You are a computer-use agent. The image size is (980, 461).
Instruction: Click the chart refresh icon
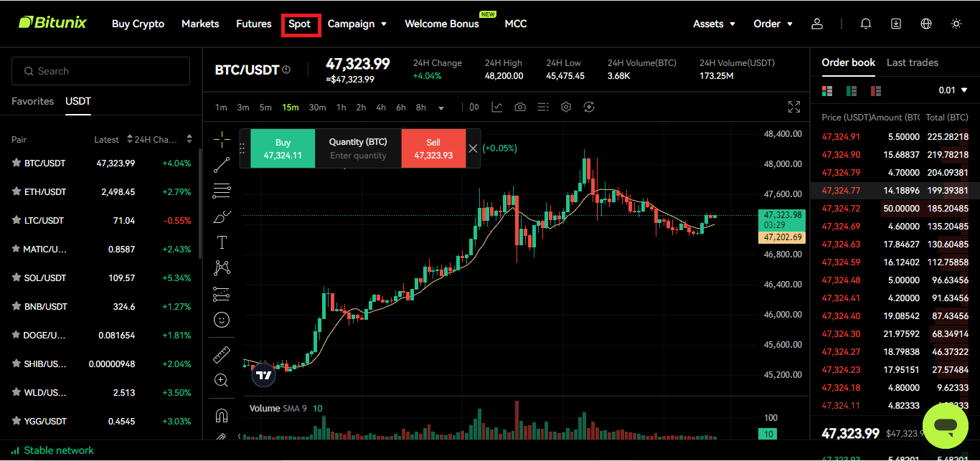coord(589,107)
